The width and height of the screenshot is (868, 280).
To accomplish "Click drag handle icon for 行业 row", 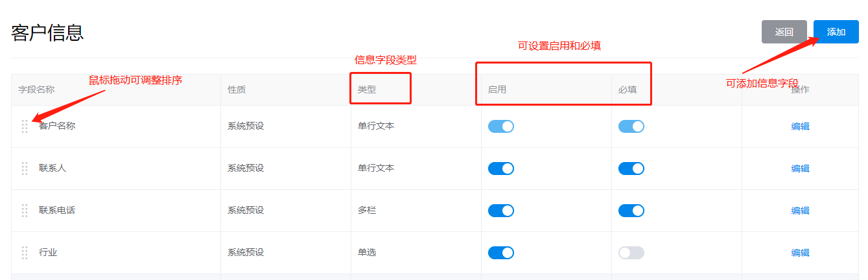I will click(x=25, y=253).
